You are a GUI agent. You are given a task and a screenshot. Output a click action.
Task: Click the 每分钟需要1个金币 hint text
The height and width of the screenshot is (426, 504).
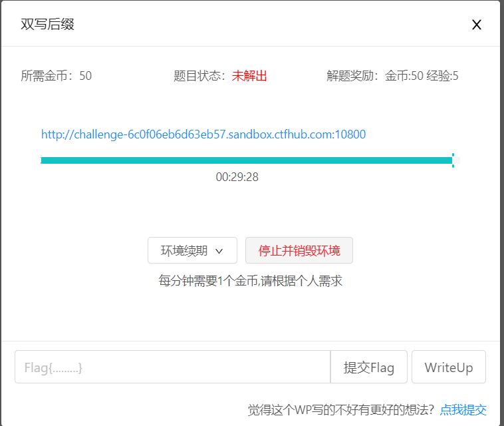(250, 281)
